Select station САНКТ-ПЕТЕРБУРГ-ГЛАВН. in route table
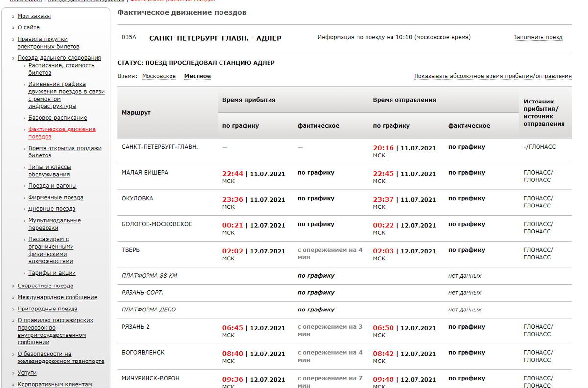The width and height of the screenshot is (588, 388). pyautogui.click(x=160, y=147)
